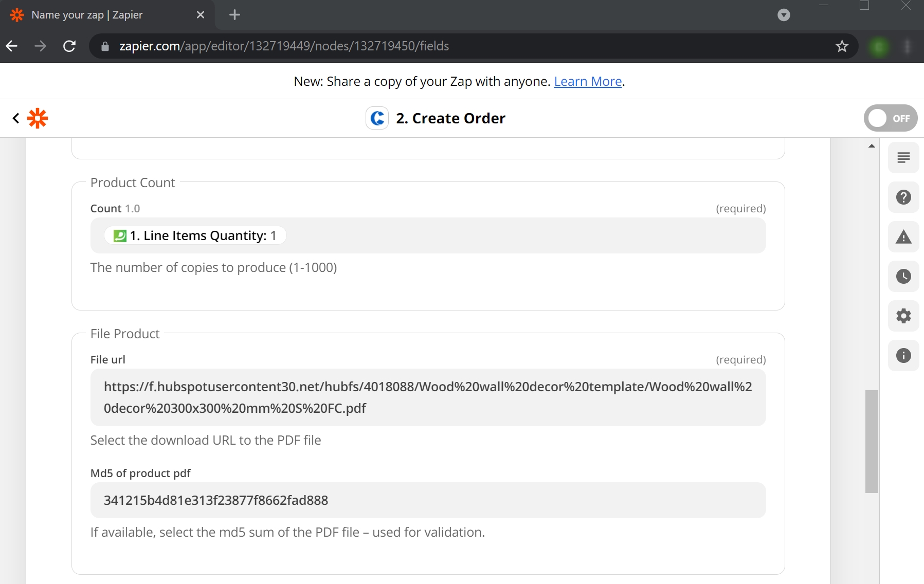Open a new browser tab
This screenshot has width=924, height=584.
(x=234, y=15)
